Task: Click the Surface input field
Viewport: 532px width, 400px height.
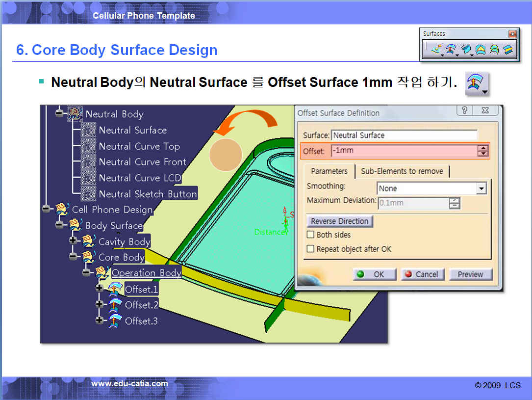Action: coord(404,135)
